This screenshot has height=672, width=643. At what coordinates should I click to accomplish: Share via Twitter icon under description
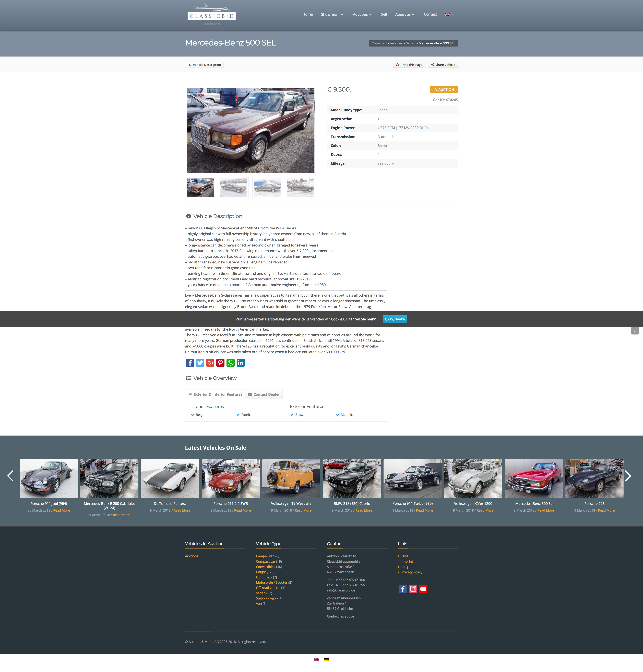click(200, 363)
